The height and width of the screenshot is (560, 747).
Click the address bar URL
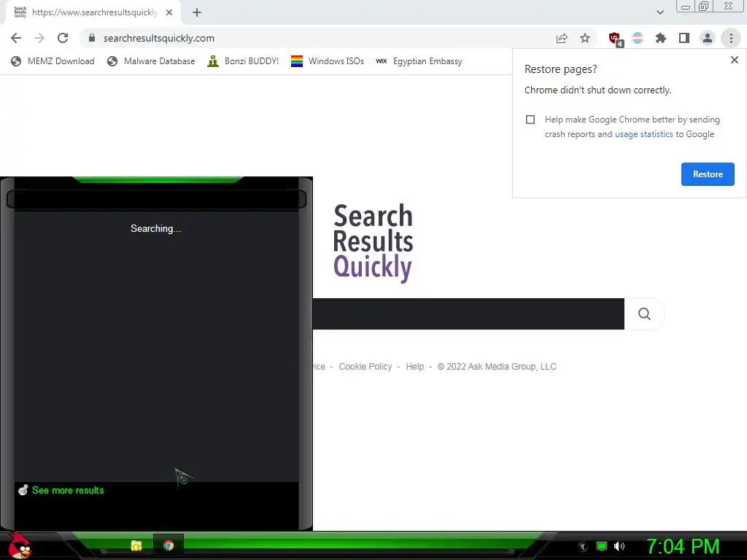[x=158, y=38]
